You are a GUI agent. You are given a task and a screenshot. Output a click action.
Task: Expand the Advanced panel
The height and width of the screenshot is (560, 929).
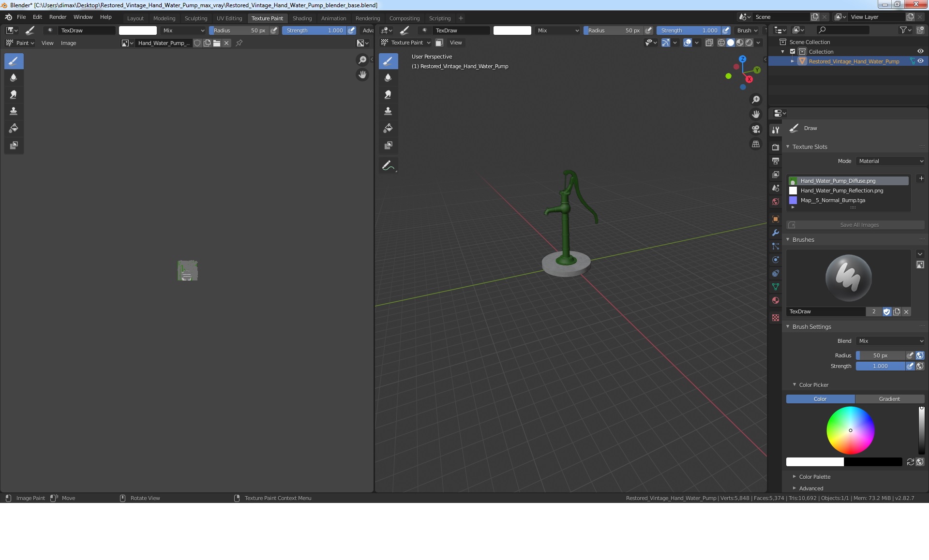coord(794,488)
